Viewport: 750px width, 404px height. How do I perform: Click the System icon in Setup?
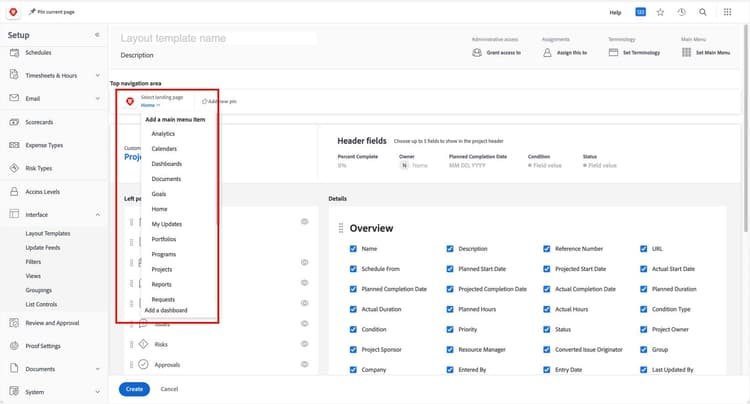[14, 392]
